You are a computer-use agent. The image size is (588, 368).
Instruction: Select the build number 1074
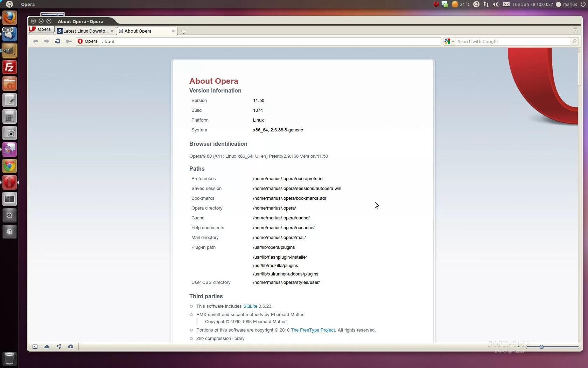(258, 110)
